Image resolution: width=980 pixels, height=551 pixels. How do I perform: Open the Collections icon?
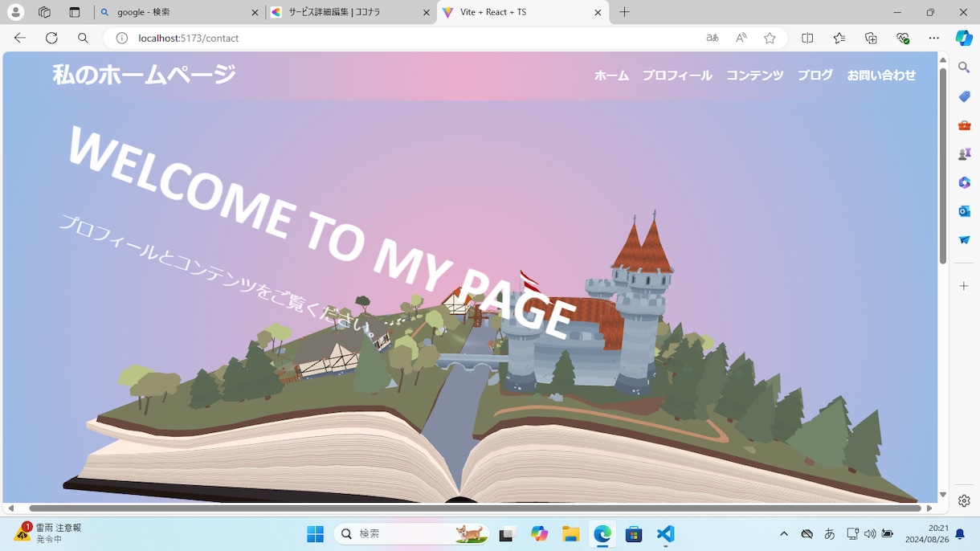coord(871,38)
